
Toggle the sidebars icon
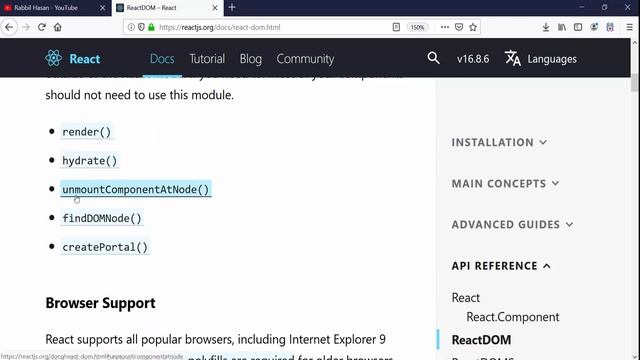pyautogui.click(x=578, y=27)
